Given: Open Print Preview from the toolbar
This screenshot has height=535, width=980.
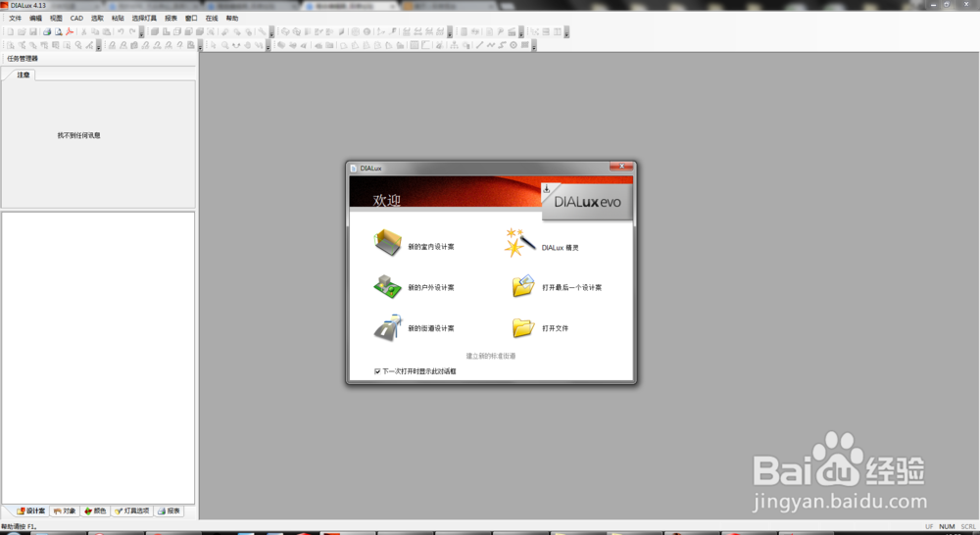Looking at the screenshot, I should 59,32.
